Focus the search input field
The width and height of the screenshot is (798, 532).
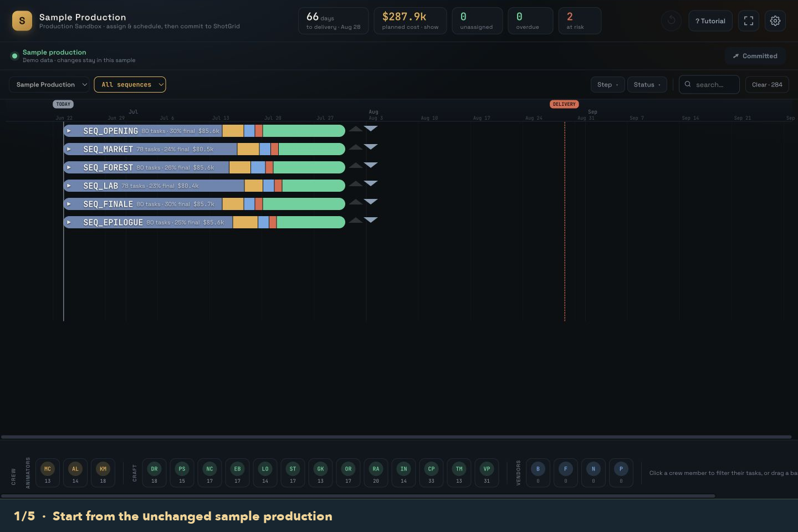pyautogui.click(x=709, y=84)
